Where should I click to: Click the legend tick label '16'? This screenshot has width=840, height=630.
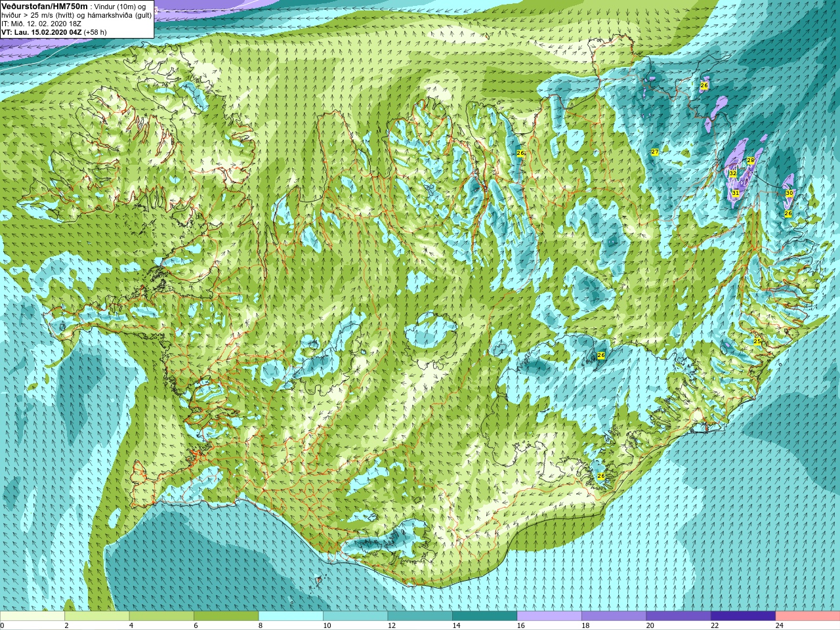point(520,625)
